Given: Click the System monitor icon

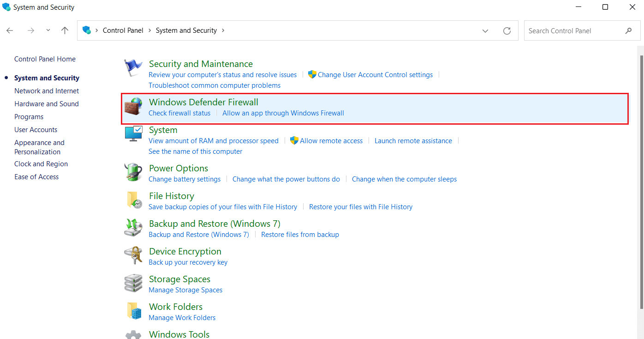Looking at the screenshot, I should [133, 134].
